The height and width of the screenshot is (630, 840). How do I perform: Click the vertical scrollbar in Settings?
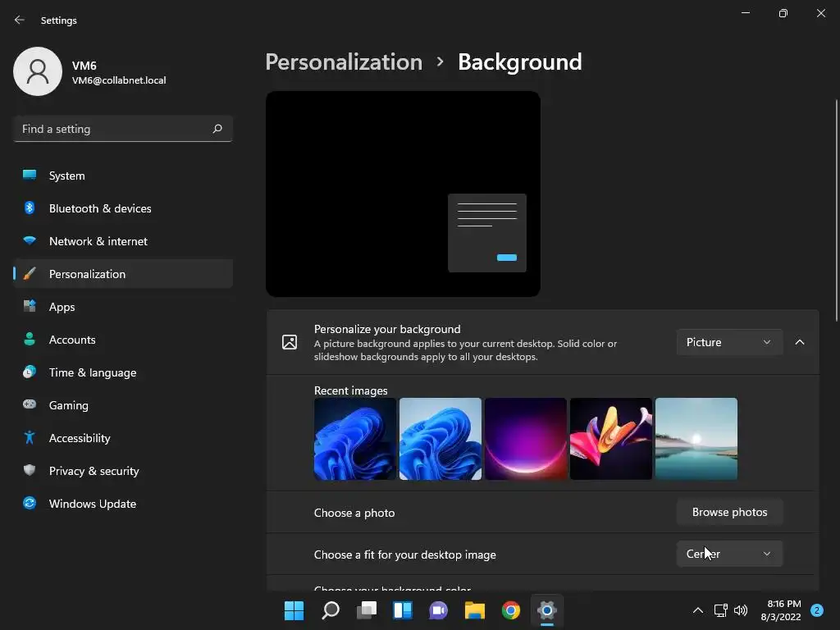(x=836, y=211)
